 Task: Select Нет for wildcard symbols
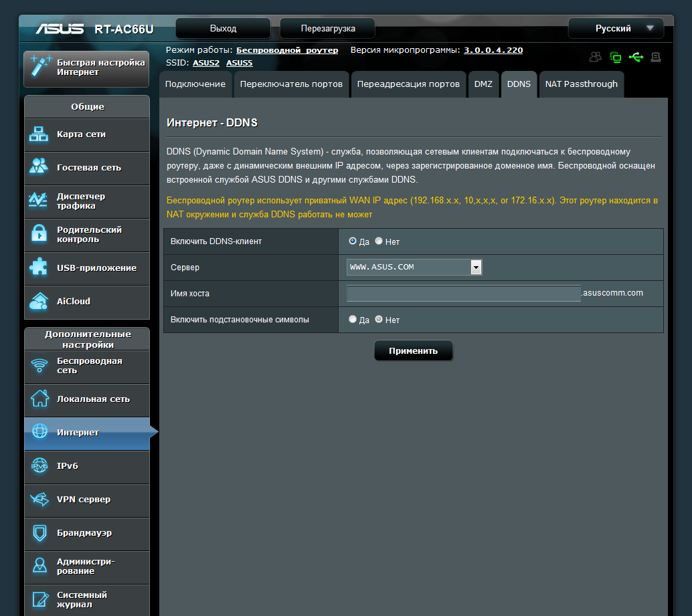[x=379, y=319]
